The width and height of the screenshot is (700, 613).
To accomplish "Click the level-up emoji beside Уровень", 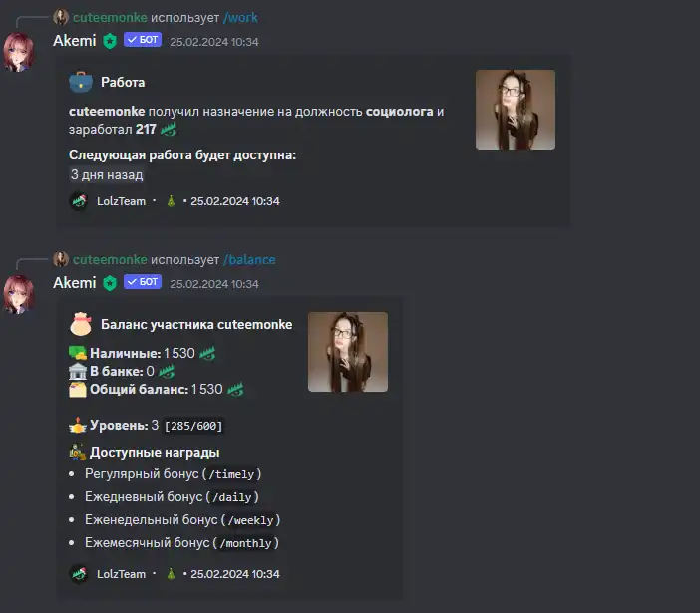I will coord(78,426).
